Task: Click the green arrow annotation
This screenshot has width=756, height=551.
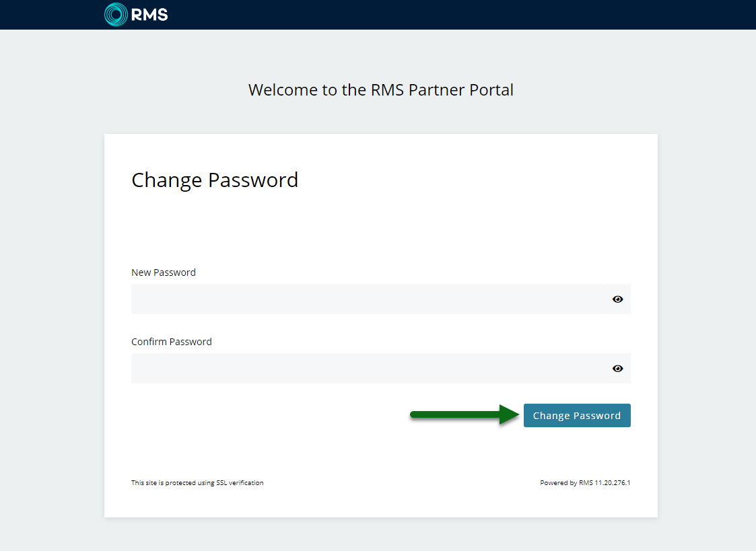Action: pos(465,414)
